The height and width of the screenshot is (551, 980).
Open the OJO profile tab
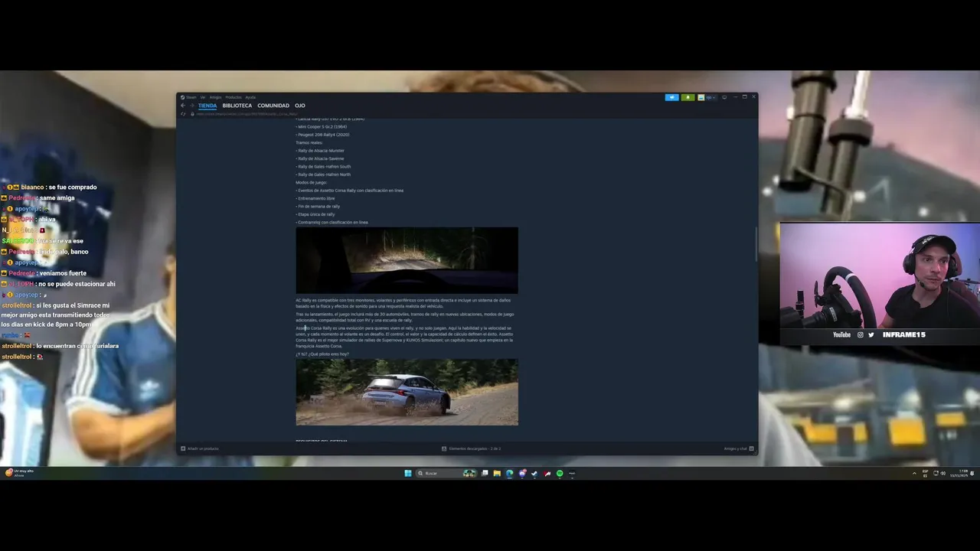tap(300, 106)
